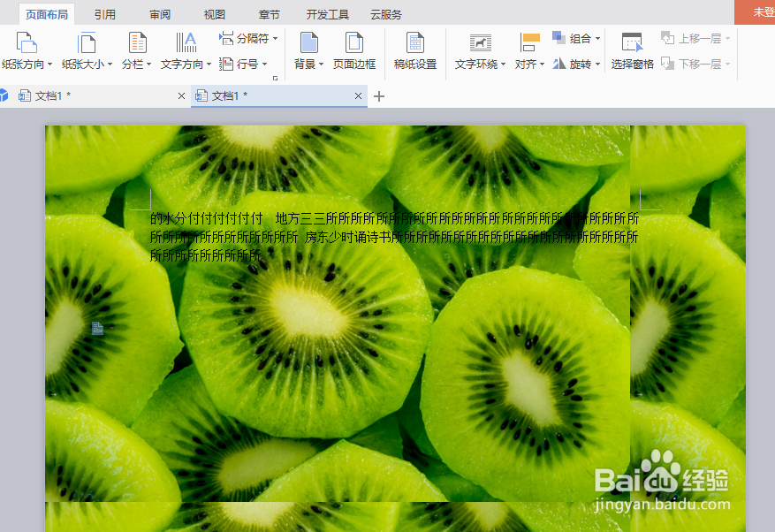Create a new document with the plus button
The image size is (775, 532).
[378, 95]
